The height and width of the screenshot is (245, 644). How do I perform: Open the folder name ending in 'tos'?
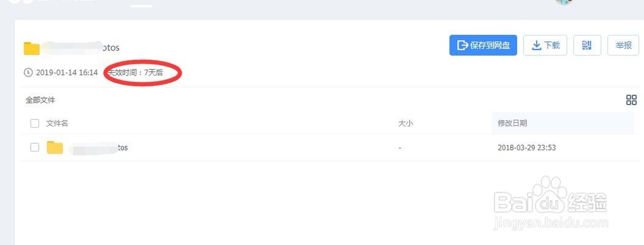pos(99,148)
